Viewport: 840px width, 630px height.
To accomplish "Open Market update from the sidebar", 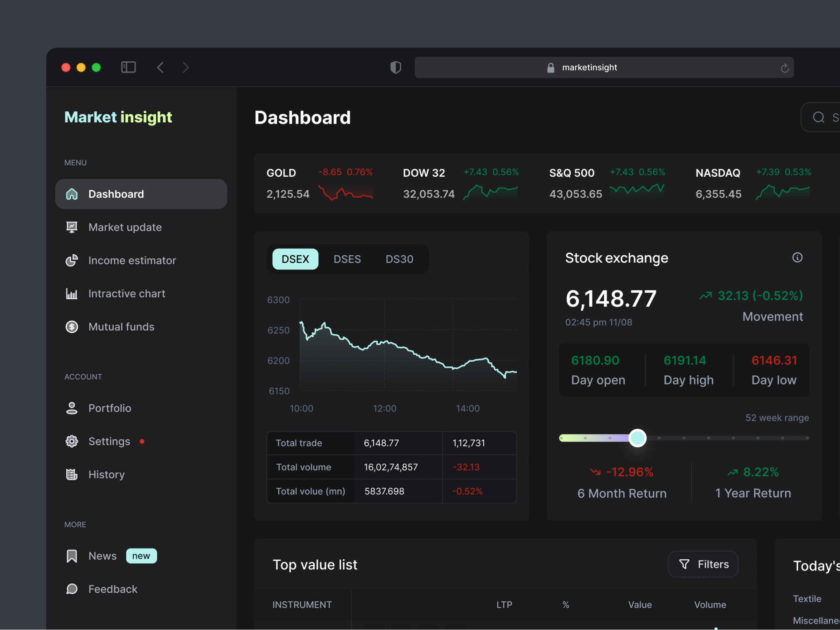I will click(x=125, y=227).
